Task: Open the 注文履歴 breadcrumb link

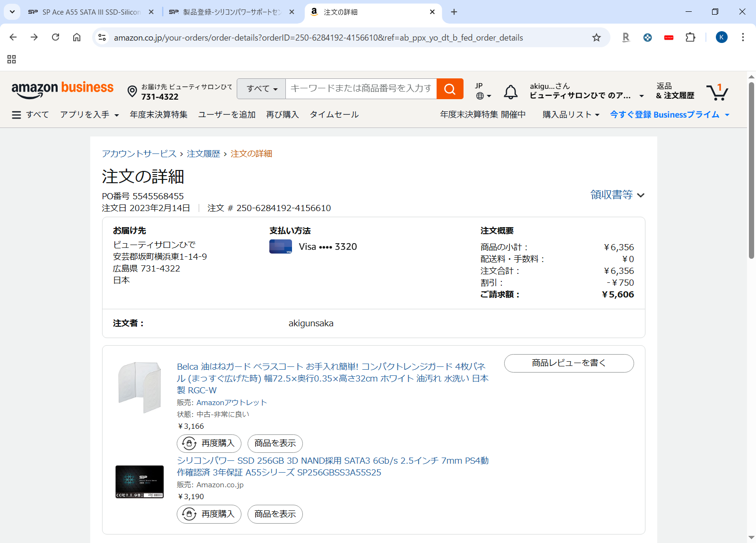Action: tap(203, 154)
